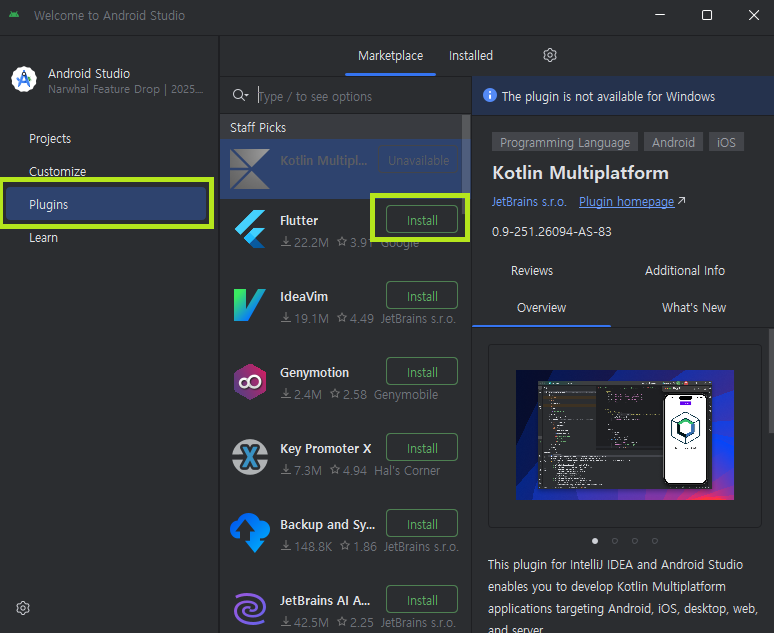Click the Unavailable button for Kotlin Multiplatform
The height and width of the screenshot is (633, 774).
point(418,160)
